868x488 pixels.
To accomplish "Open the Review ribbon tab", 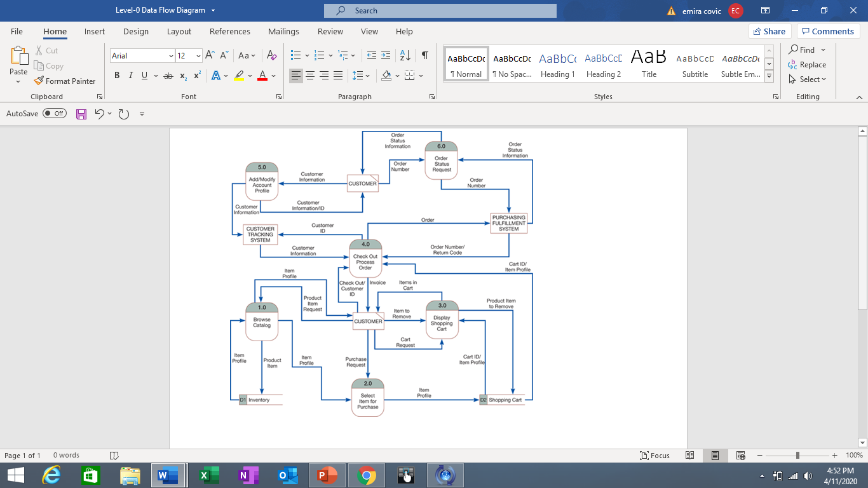I will [x=330, y=31].
